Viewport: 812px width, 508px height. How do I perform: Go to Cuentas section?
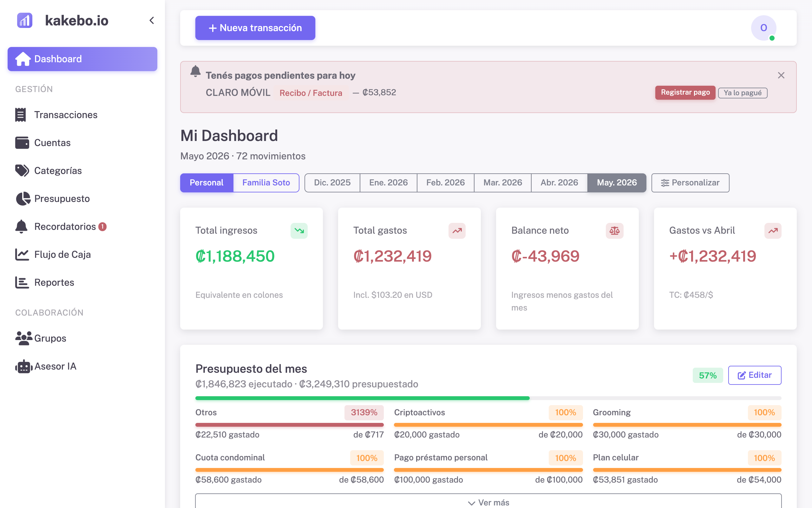82,143
